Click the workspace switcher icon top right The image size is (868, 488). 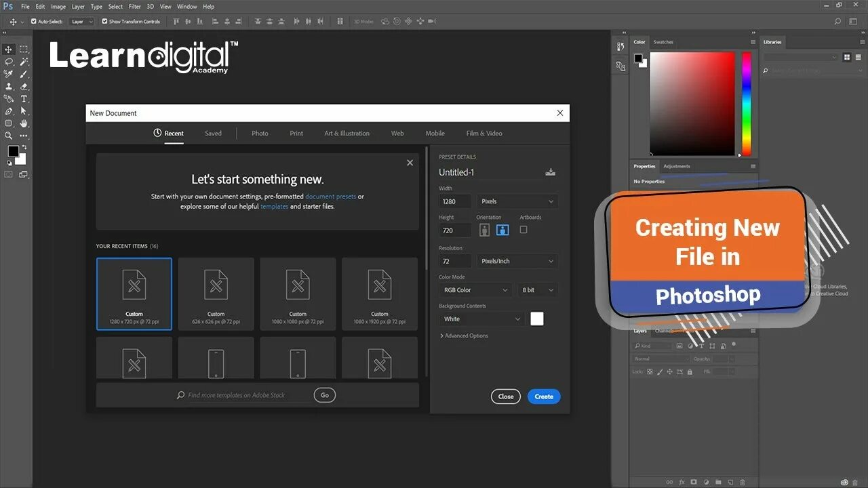pyautogui.click(x=854, y=22)
